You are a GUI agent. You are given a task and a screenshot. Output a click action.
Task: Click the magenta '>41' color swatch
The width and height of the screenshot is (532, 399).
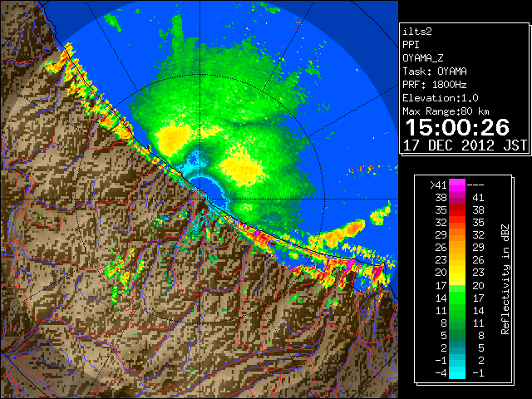click(457, 185)
